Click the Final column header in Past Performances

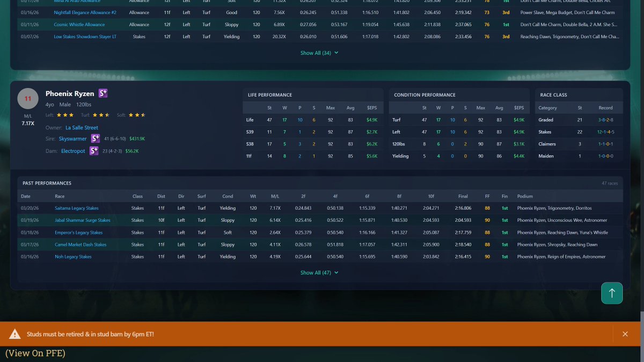point(463,196)
